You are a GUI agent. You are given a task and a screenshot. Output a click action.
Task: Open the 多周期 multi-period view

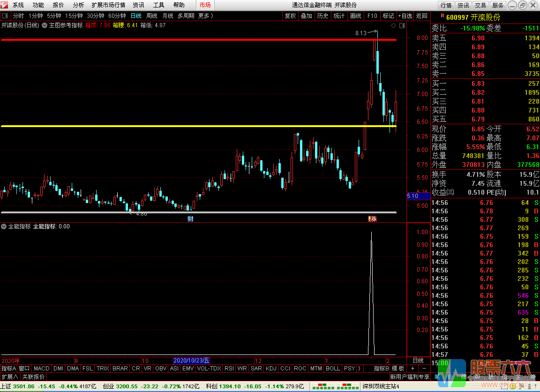[186, 16]
